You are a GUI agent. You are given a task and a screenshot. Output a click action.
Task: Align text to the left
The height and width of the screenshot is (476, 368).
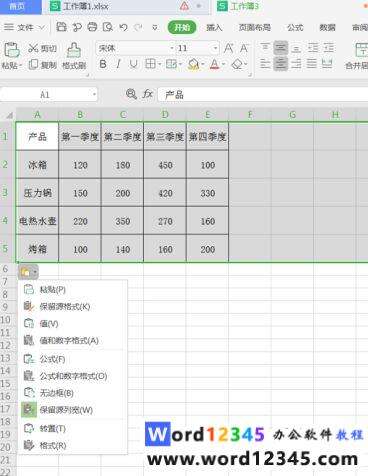tap(265, 64)
